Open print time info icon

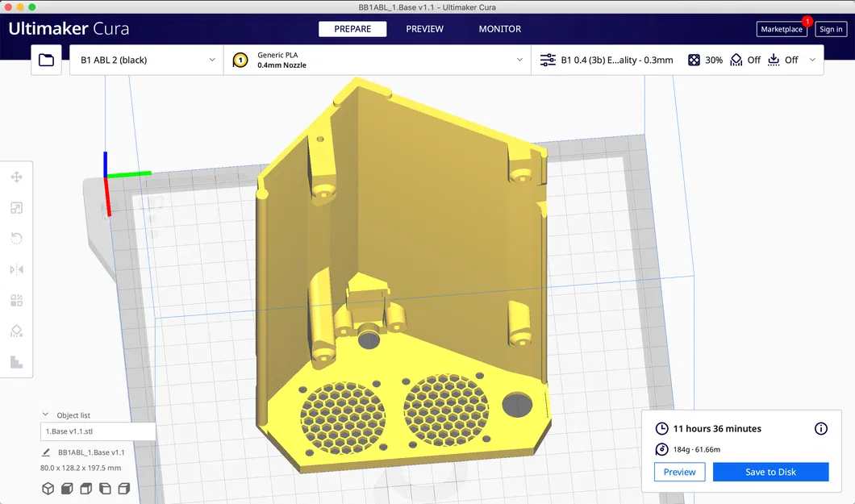(820, 429)
